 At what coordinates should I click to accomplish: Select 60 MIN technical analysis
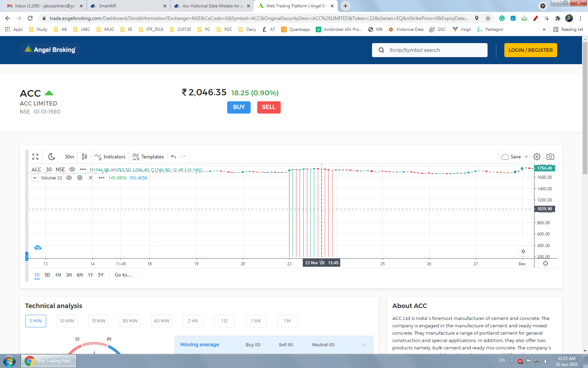(161, 321)
